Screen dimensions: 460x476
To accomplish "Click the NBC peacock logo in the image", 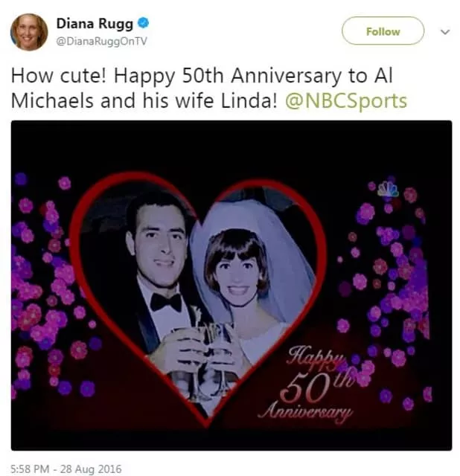I will point(387,189).
